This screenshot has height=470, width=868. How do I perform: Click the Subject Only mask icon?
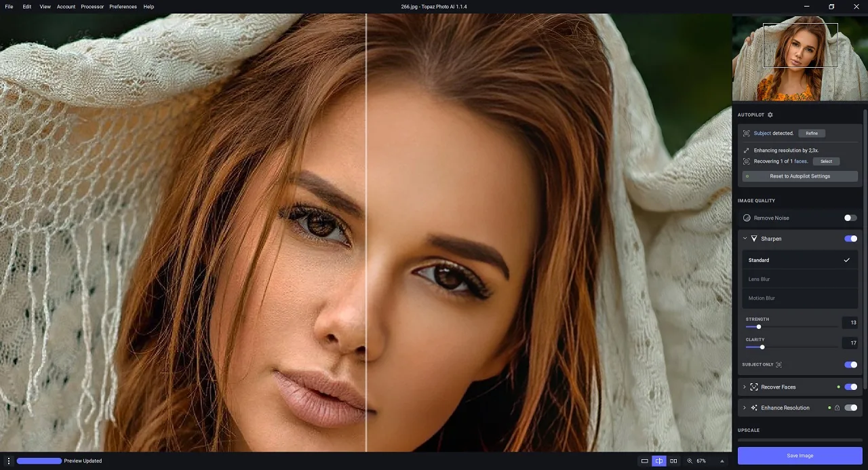point(778,365)
